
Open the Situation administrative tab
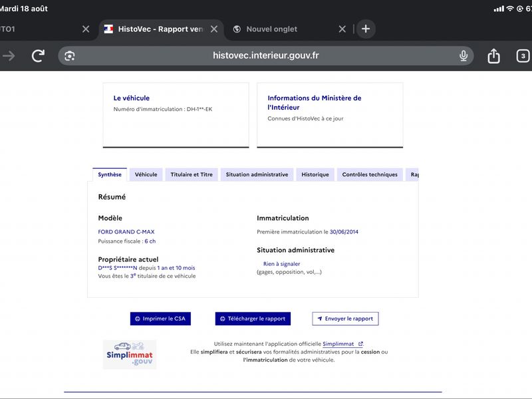click(x=257, y=174)
